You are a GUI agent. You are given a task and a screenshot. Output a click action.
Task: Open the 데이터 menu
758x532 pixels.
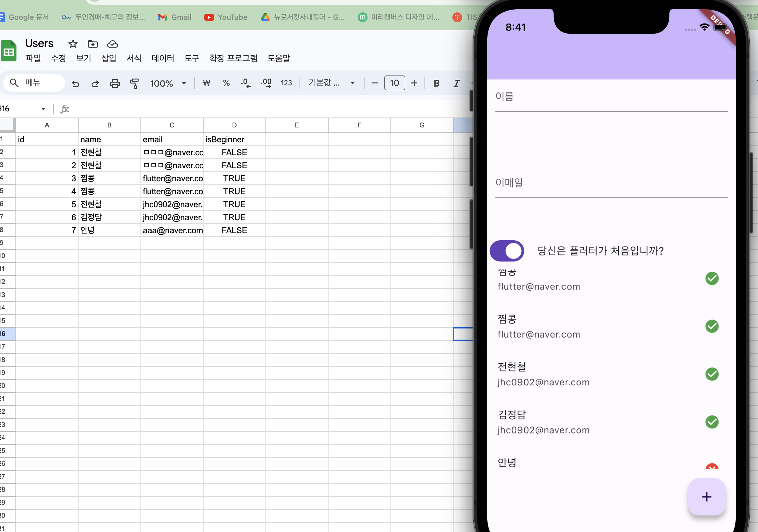(163, 58)
